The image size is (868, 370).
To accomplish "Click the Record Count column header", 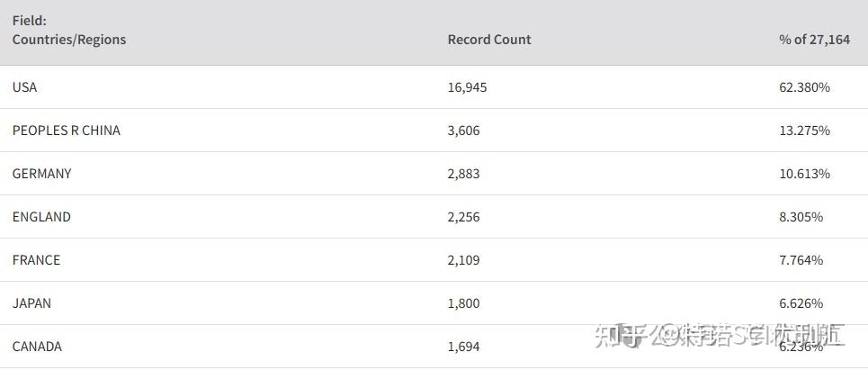I will [488, 40].
